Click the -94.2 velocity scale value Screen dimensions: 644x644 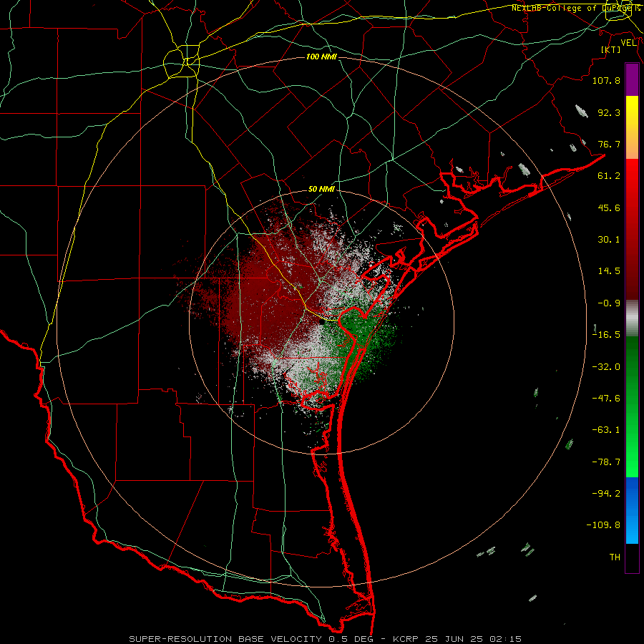(x=606, y=493)
